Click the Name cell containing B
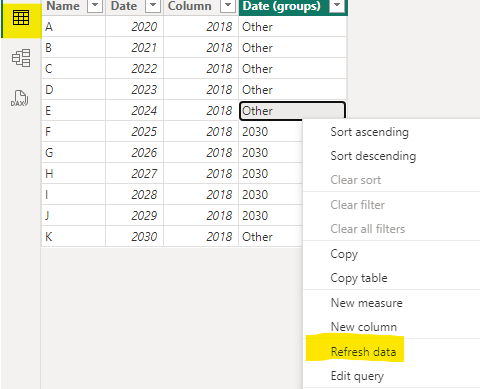 click(74, 48)
